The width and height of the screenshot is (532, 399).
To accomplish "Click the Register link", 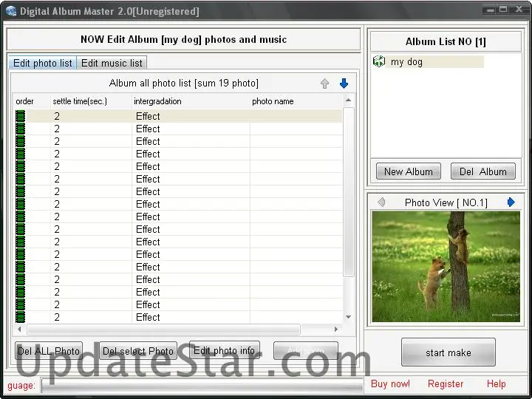I will [446, 383].
